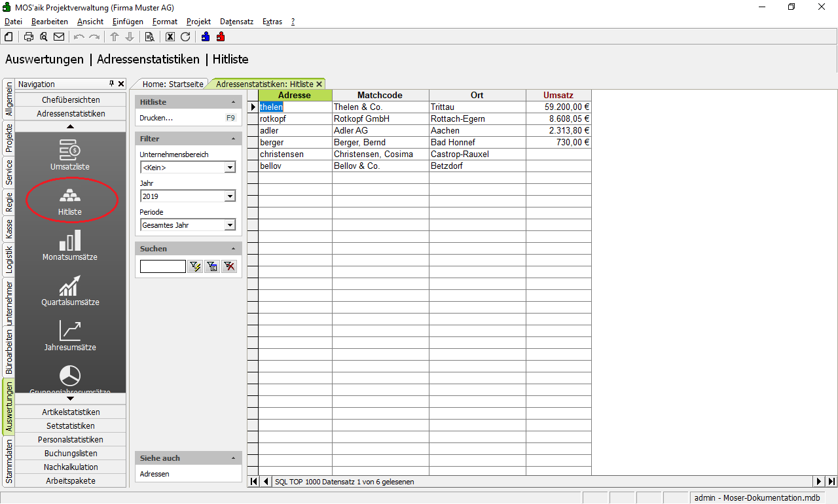The height and width of the screenshot is (504, 838).
Task: Open print preview via magnifier toolbar icon
Action: [x=44, y=37]
